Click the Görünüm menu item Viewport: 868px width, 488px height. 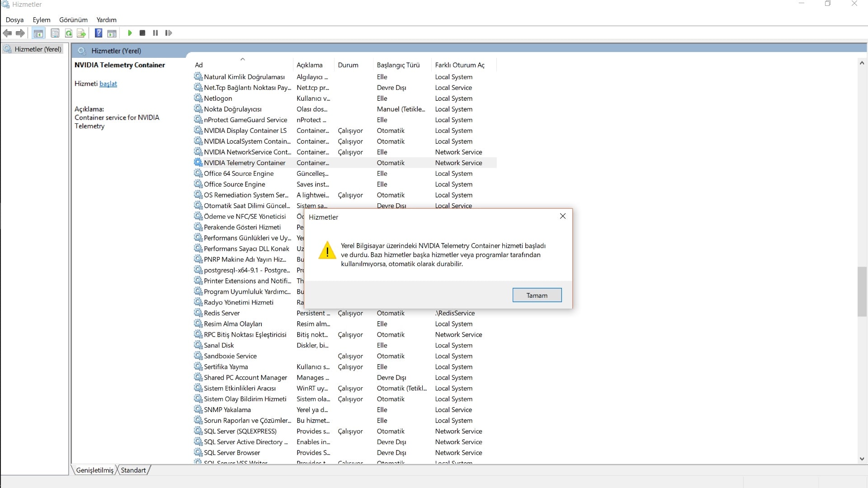pyautogui.click(x=73, y=20)
